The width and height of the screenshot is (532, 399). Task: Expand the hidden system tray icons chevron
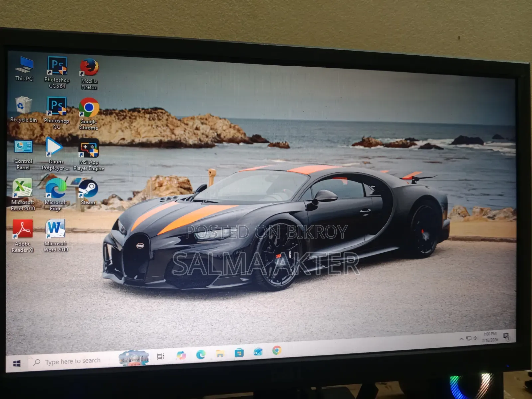coord(461,339)
